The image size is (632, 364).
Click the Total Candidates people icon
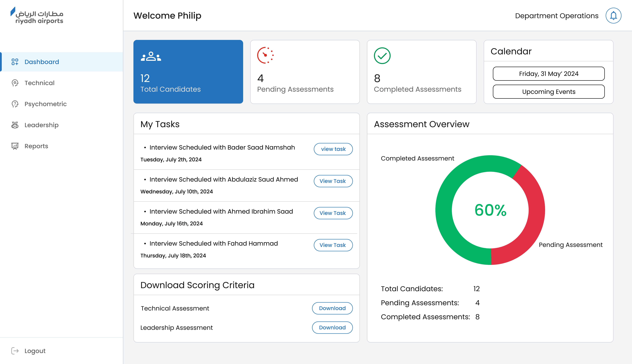(151, 56)
